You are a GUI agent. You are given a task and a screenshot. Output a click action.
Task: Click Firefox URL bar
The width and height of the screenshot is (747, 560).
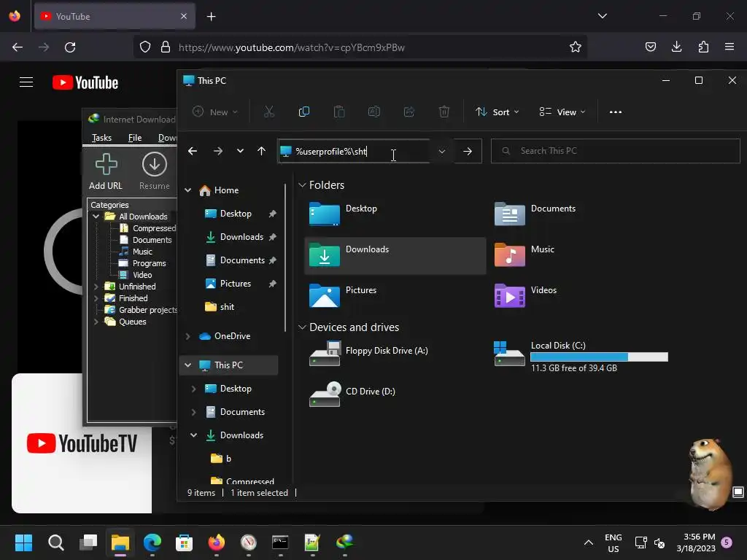pos(360,47)
